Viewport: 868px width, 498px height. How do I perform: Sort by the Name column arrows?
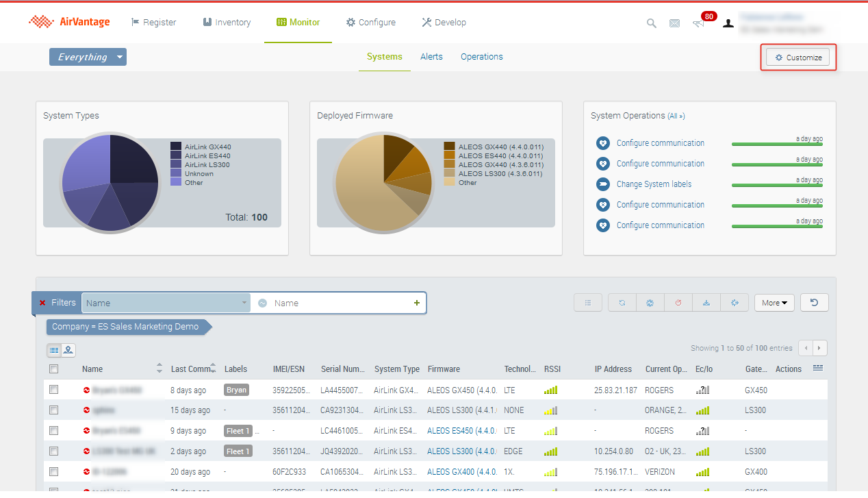[x=160, y=369]
